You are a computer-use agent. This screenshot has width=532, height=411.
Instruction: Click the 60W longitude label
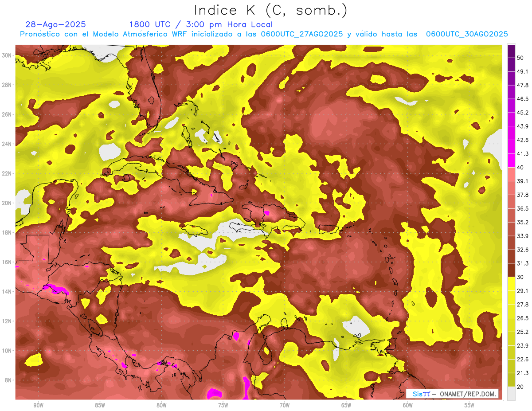pos(408,405)
